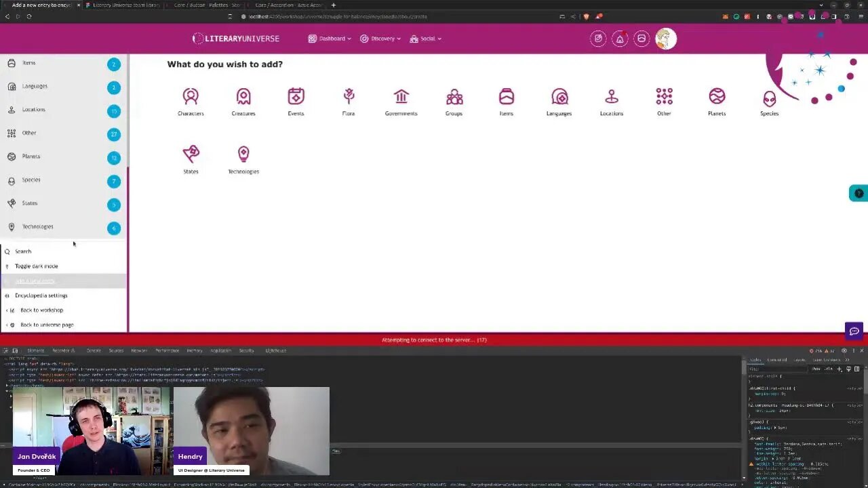The width and height of the screenshot is (868, 488).
Task: Go Back to universe page
Action: point(47,325)
